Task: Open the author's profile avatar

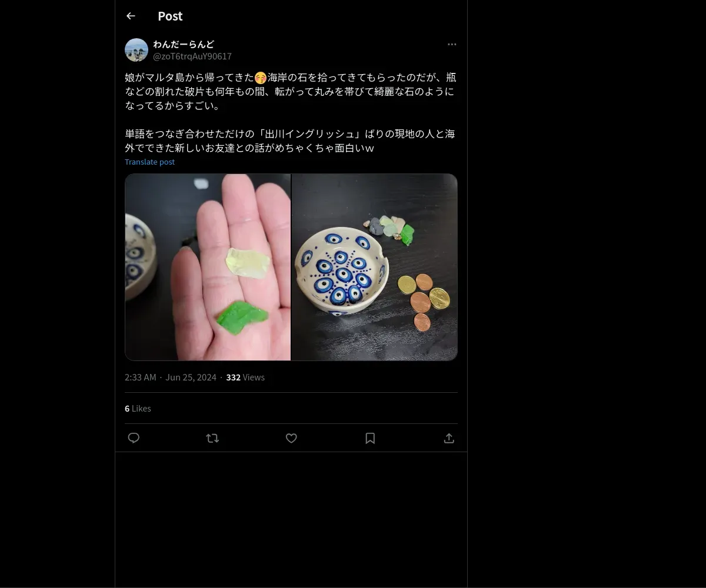Action: point(136,50)
